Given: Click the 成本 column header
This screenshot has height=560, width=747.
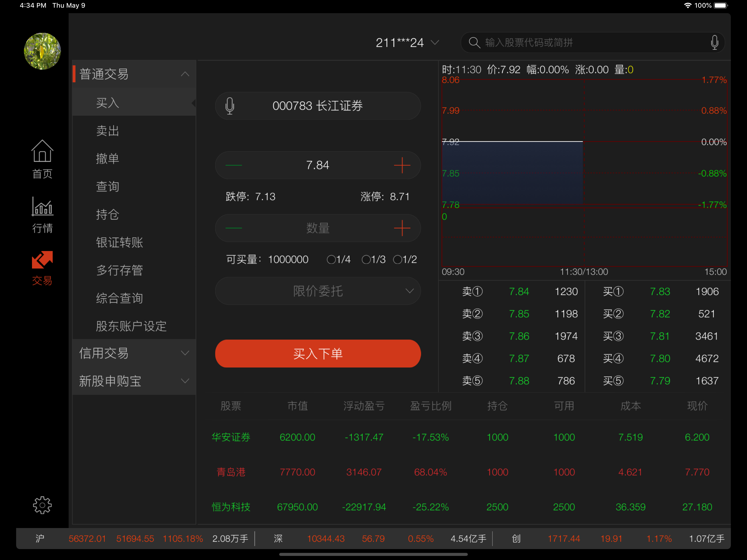Looking at the screenshot, I should pos(631,406).
